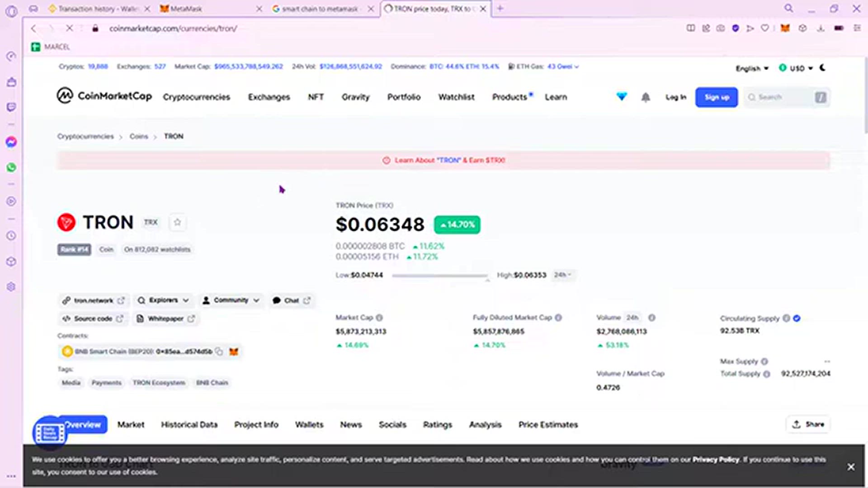
Task: Expand the Explorers dropdown
Action: [x=163, y=300]
